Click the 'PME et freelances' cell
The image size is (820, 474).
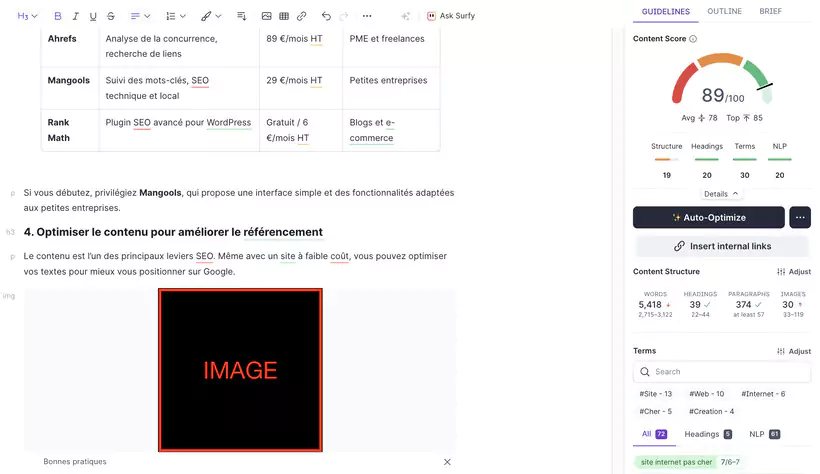391,47
